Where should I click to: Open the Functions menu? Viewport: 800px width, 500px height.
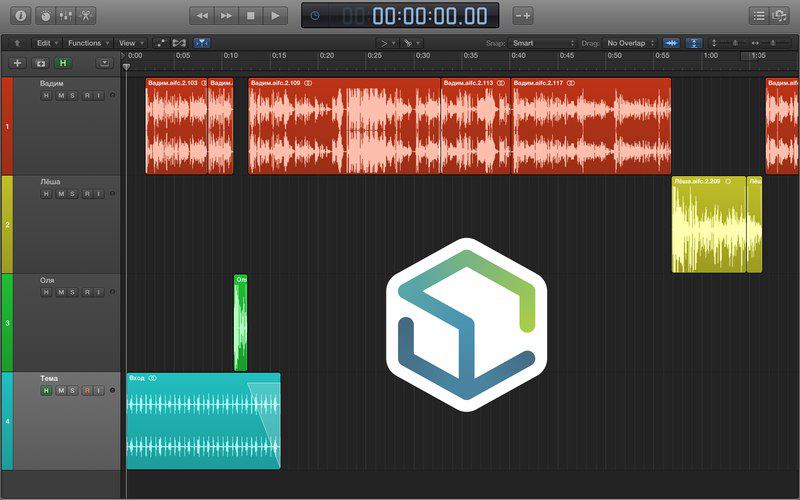click(x=88, y=43)
